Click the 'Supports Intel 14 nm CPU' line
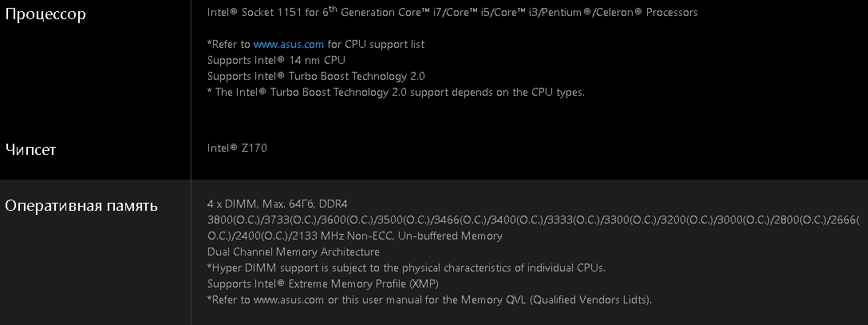868x325 pixels. pyautogui.click(x=276, y=61)
